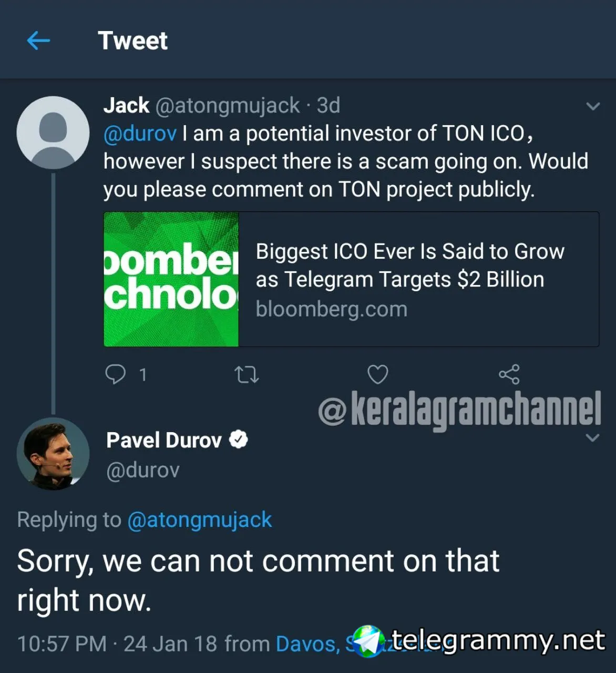Click the bloomberg.com domain text
The image size is (616, 673).
pyautogui.click(x=331, y=309)
